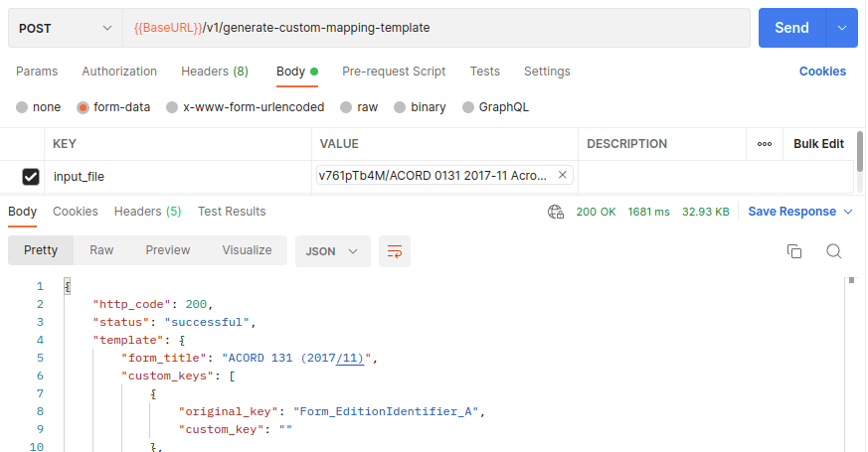
Task: Open the POST method dropdown
Action: pos(66,28)
